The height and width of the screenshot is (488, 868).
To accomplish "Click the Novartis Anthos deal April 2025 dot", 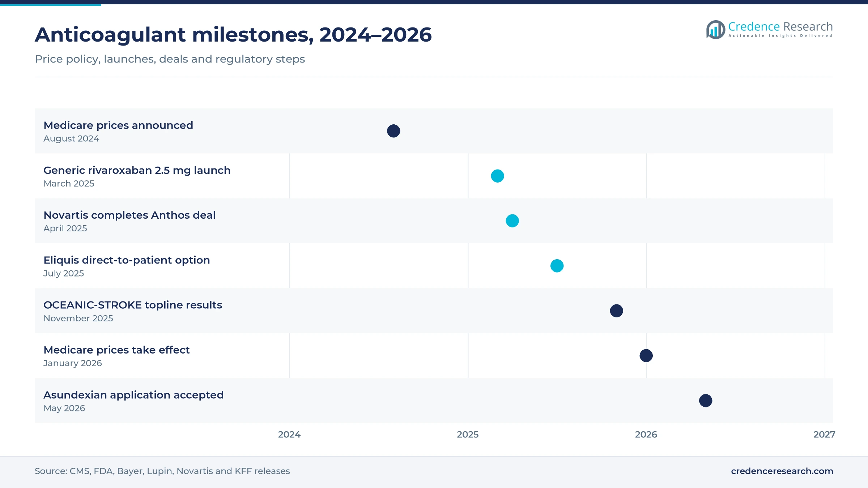I will coord(512,221).
